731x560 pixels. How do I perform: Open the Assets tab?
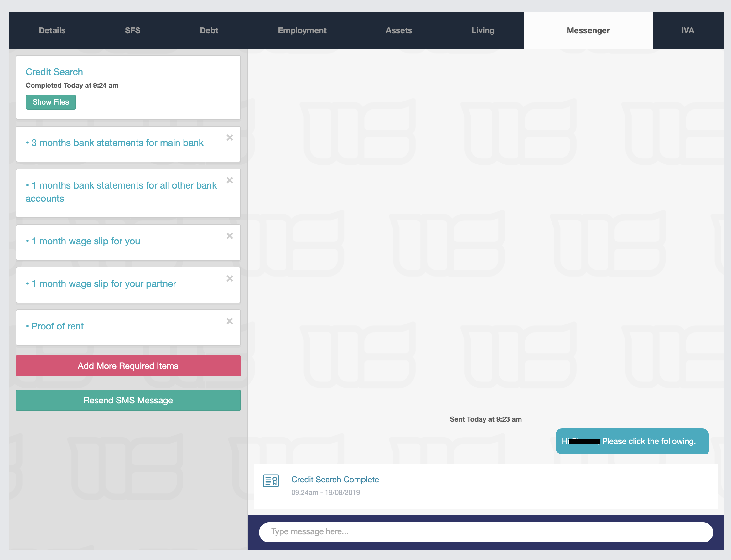[x=399, y=30]
